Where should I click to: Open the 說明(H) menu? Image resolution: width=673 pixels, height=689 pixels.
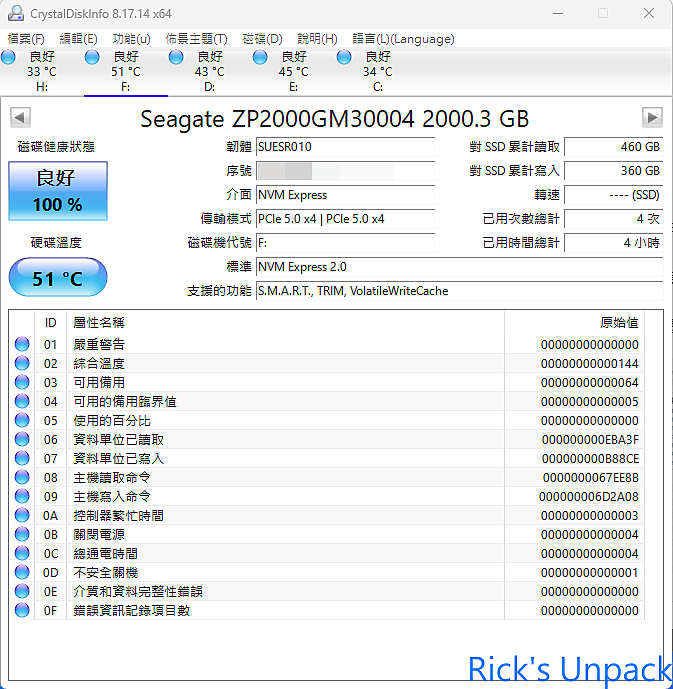point(317,39)
